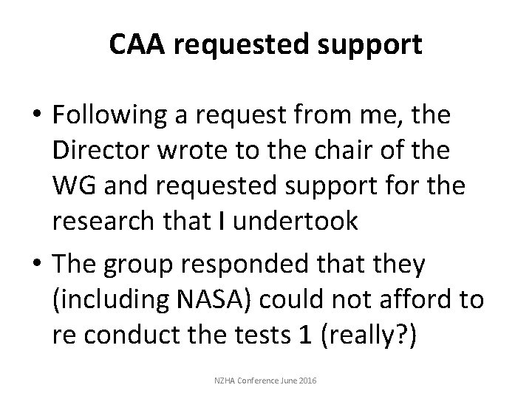Click the word conduct

click(132, 334)
